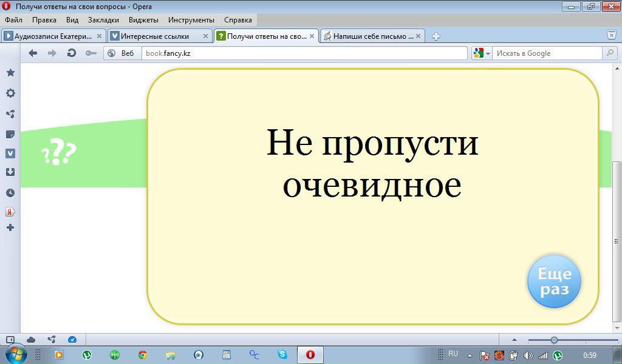Viewport: 622px width, 364px height.
Task: Click the Reload page button
Action: (72, 53)
